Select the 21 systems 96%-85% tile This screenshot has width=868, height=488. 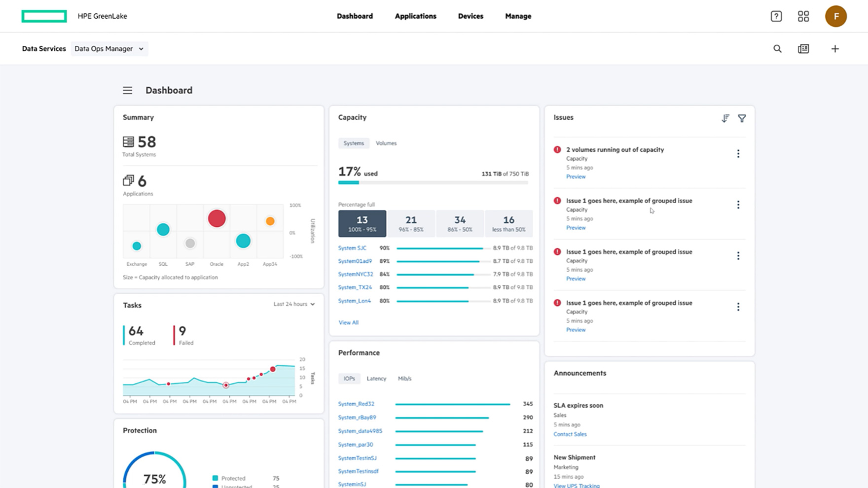click(x=411, y=223)
